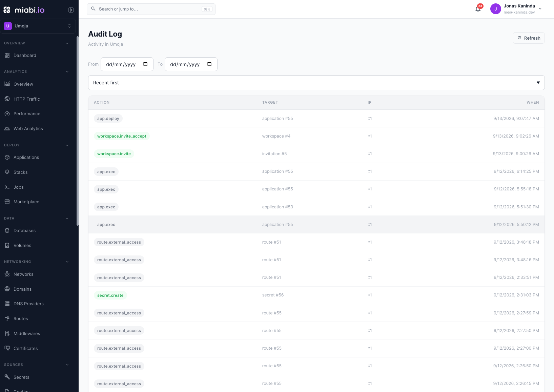Collapse the Networking sidebar section
This screenshot has height=392, width=554.
tap(67, 262)
